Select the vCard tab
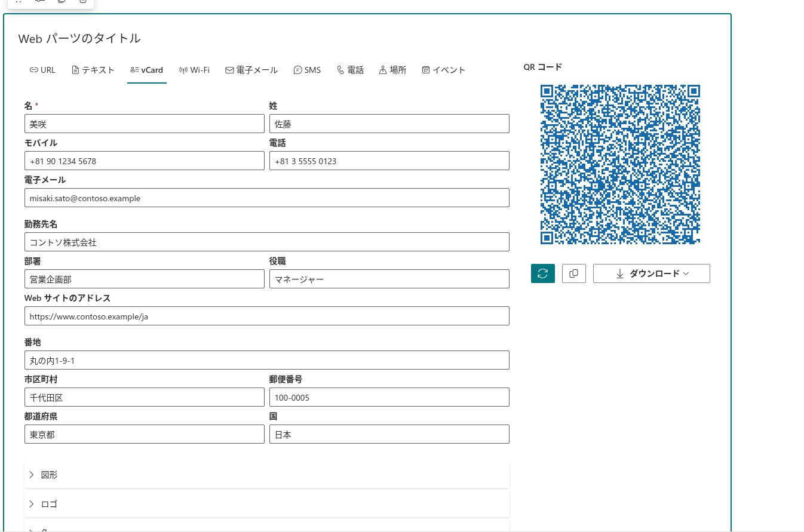 click(x=147, y=70)
